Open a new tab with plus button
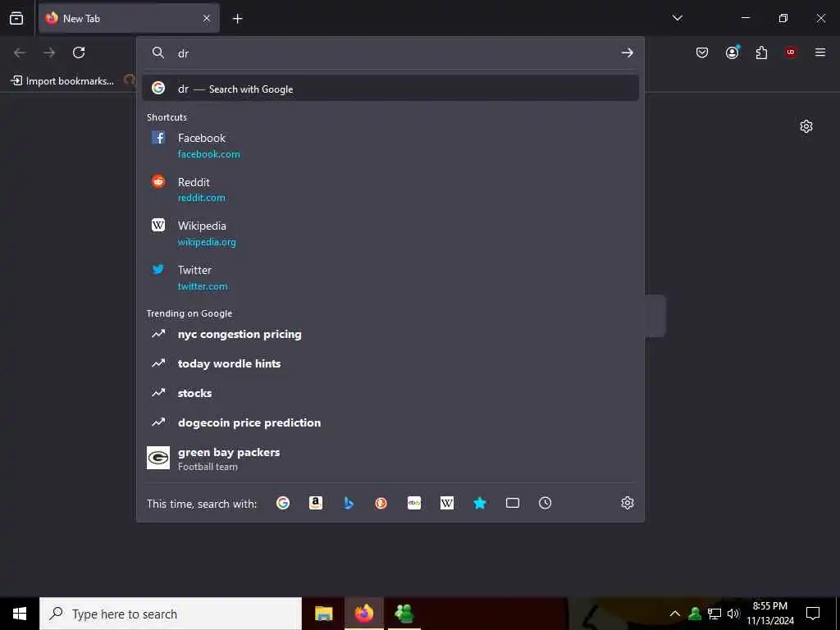The height and width of the screenshot is (630, 840). coord(237,19)
